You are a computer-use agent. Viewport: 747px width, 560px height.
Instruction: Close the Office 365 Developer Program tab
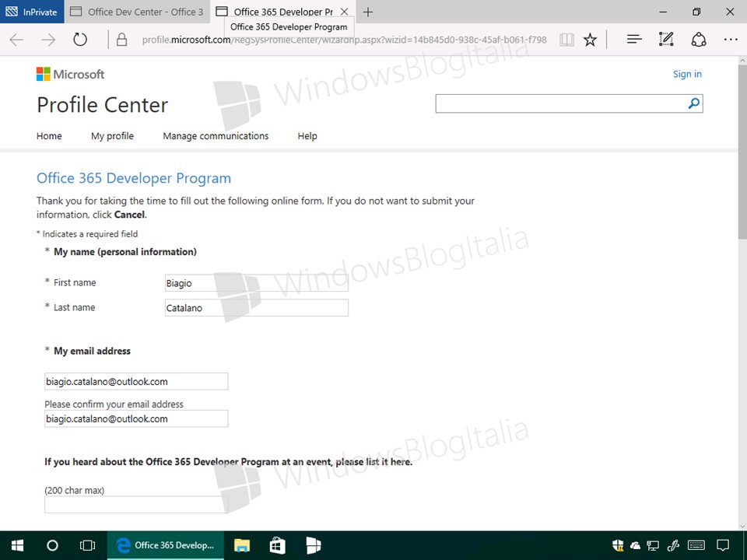pos(344,12)
